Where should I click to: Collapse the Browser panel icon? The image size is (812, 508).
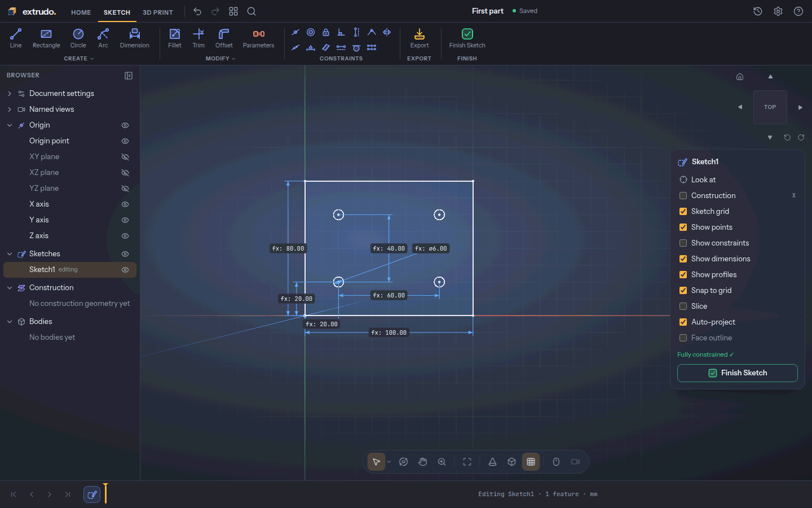(x=129, y=76)
